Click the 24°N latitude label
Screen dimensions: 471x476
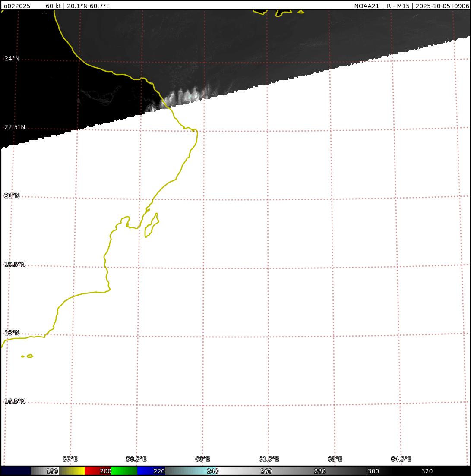pyautogui.click(x=12, y=58)
